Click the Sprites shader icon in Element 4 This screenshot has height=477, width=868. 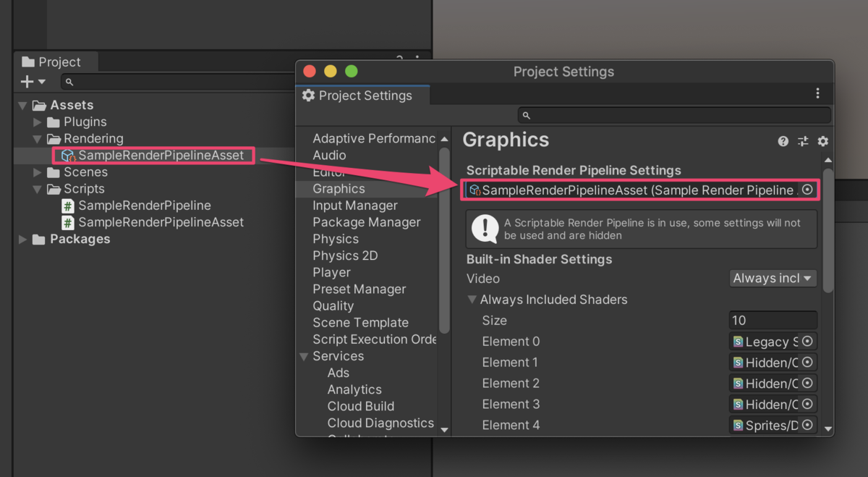738,426
